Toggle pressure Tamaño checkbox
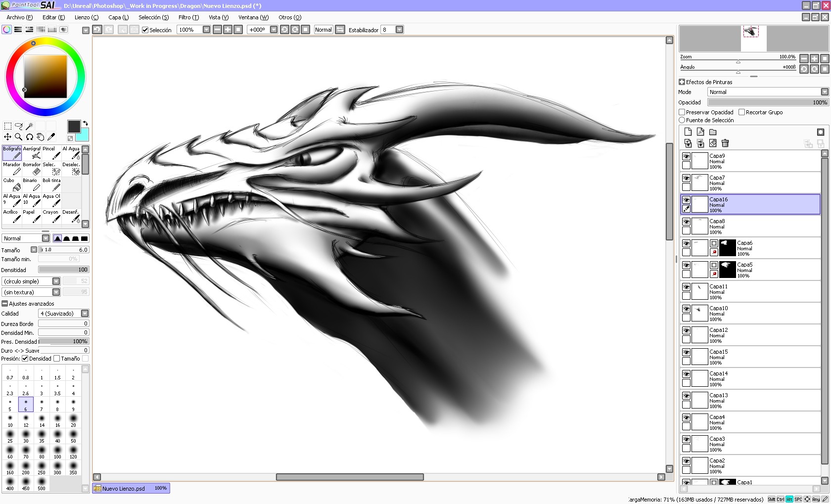This screenshot has width=831, height=504. coord(56,359)
